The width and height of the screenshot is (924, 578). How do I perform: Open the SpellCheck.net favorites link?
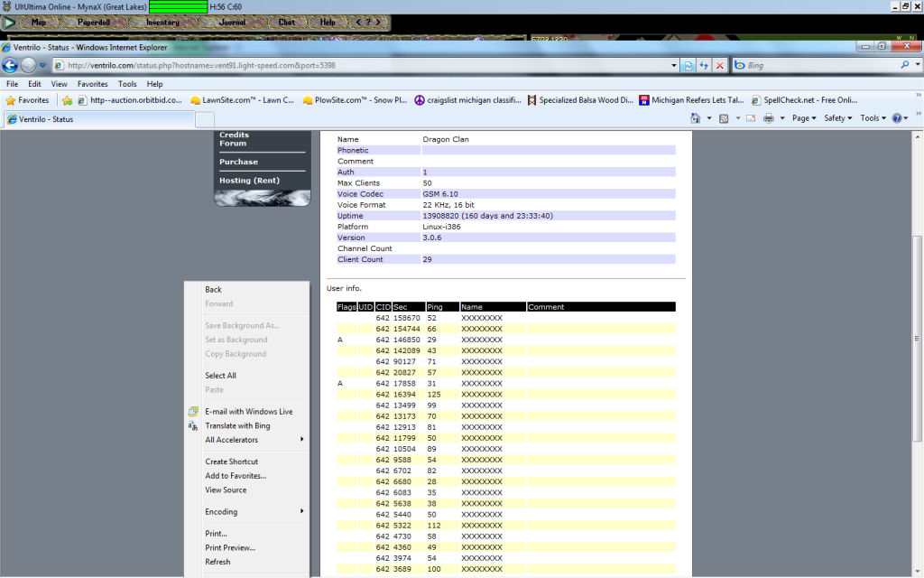(804, 100)
